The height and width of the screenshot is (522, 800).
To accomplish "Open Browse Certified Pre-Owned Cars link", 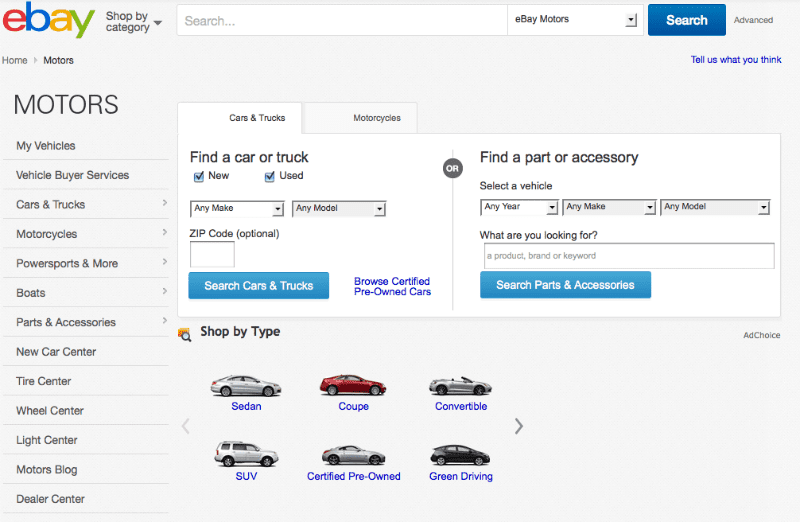I will point(392,286).
